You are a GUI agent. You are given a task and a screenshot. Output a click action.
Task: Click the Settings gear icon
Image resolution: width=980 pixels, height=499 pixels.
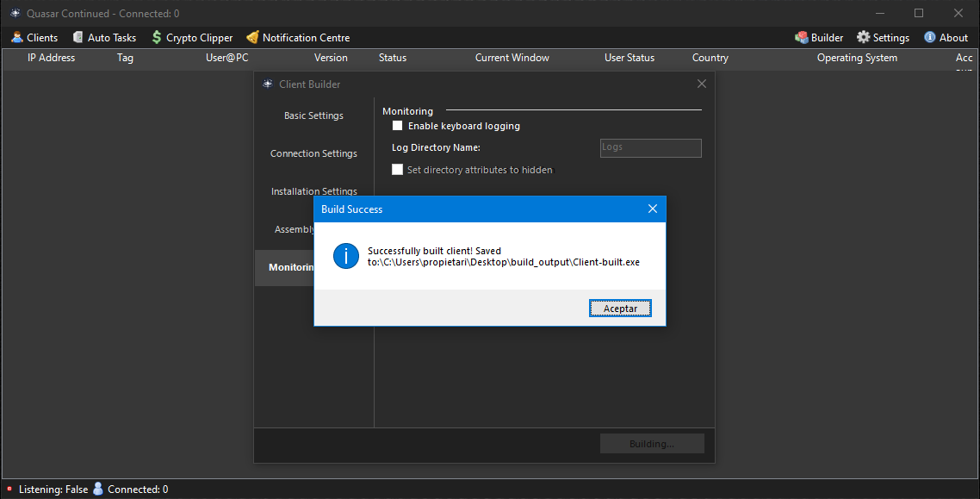[x=863, y=38]
